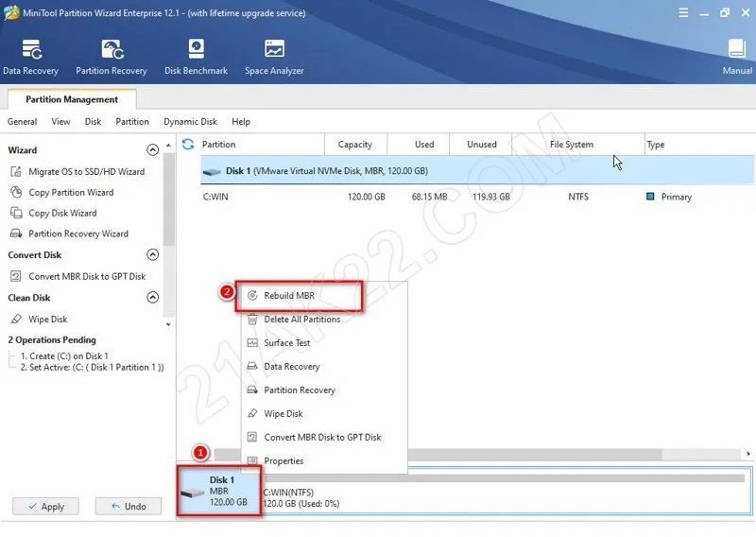The image size is (756, 537).
Task: Open the Space Analyzer tool
Action: 274,57
